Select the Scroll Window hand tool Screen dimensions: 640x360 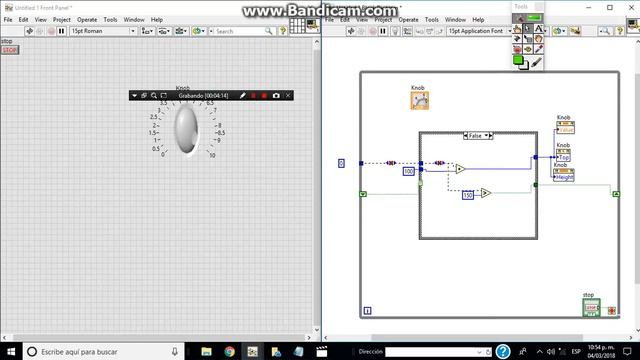pyautogui.click(x=538, y=39)
